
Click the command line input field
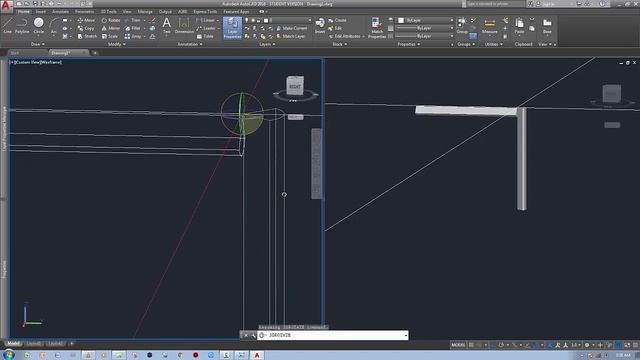333,335
